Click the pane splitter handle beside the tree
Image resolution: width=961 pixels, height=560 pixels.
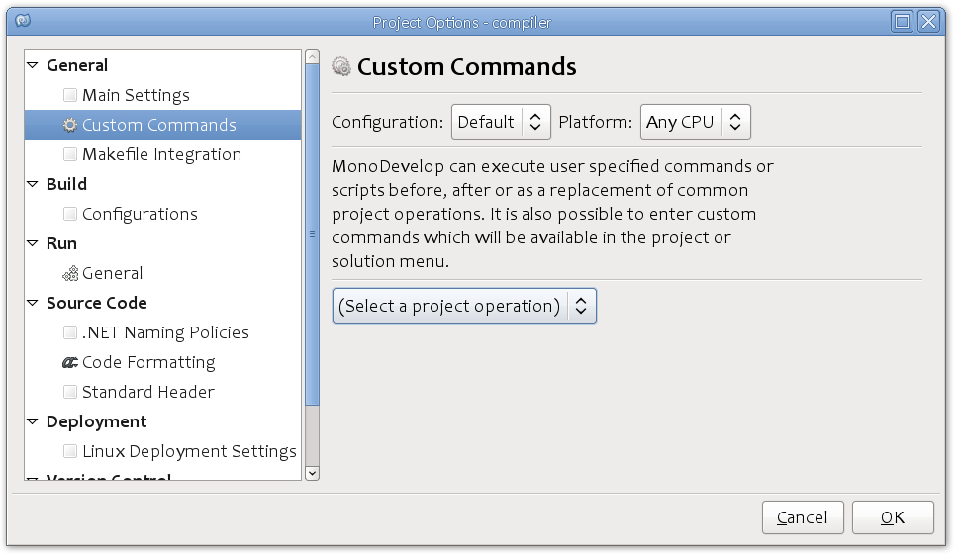point(312,234)
